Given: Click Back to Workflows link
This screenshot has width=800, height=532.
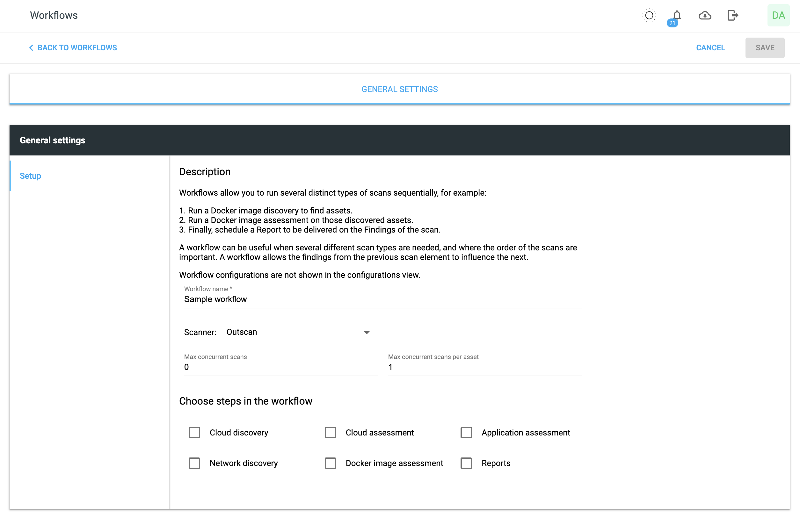Looking at the screenshot, I should [x=77, y=47].
